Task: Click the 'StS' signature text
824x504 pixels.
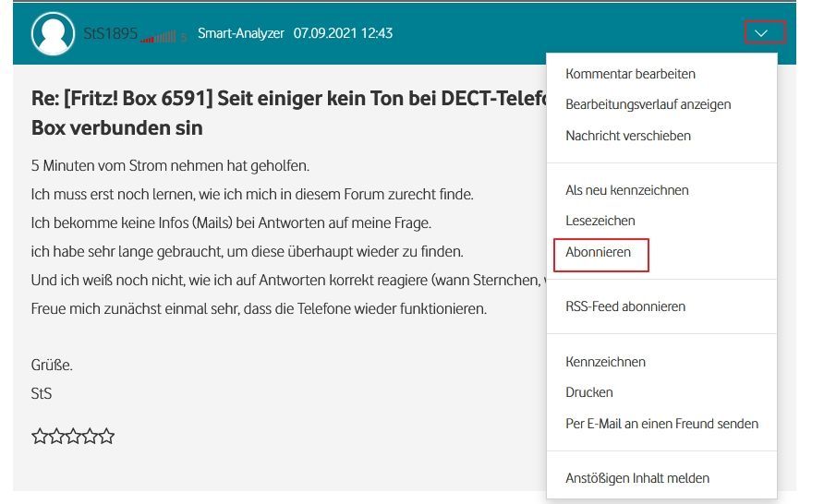Action: [42, 394]
